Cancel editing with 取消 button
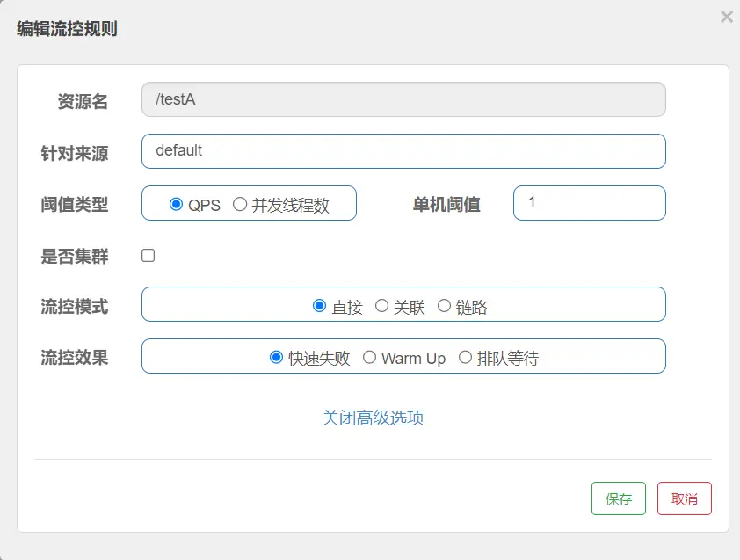Viewport: 740px width, 560px height. [685, 498]
